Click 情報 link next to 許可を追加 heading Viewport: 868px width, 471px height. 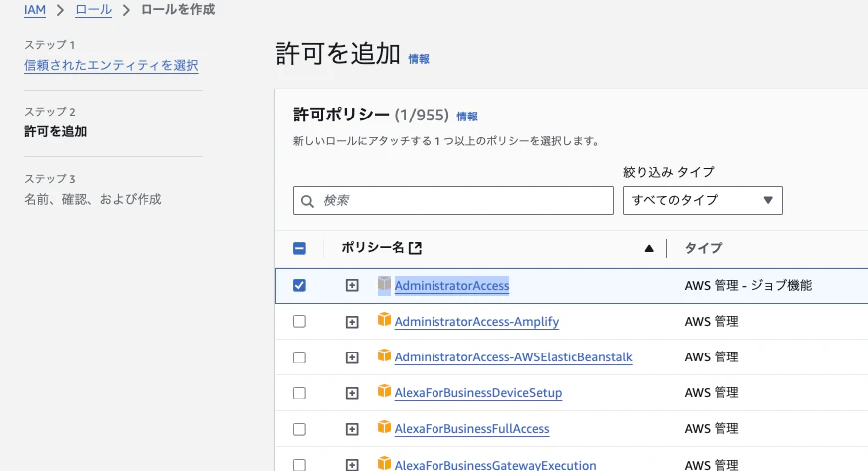click(x=419, y=59)
